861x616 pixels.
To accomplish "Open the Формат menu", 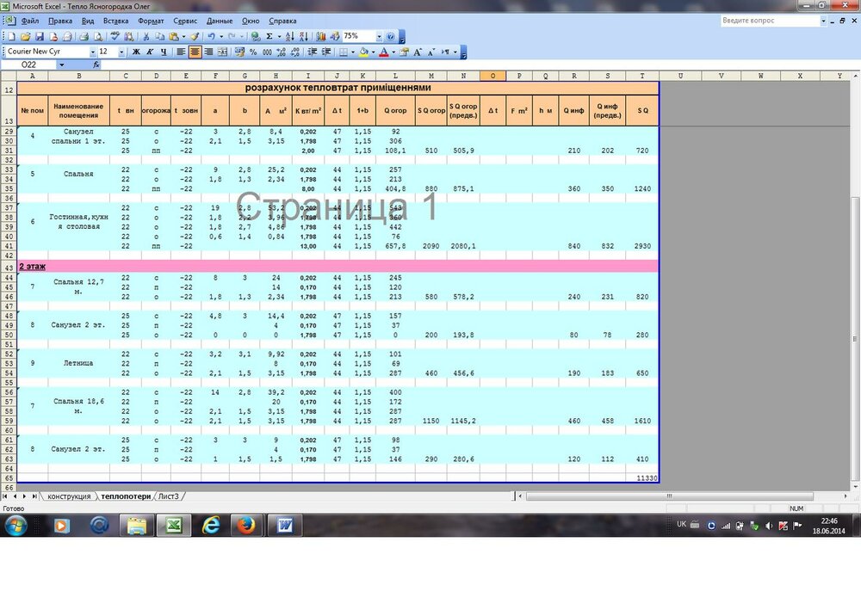I will (x=151, y=21).
